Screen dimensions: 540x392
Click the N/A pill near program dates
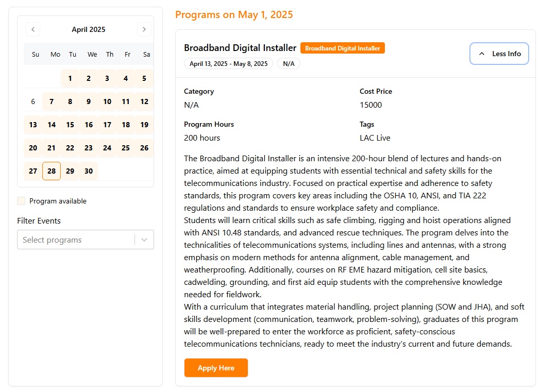pos(289,63)
